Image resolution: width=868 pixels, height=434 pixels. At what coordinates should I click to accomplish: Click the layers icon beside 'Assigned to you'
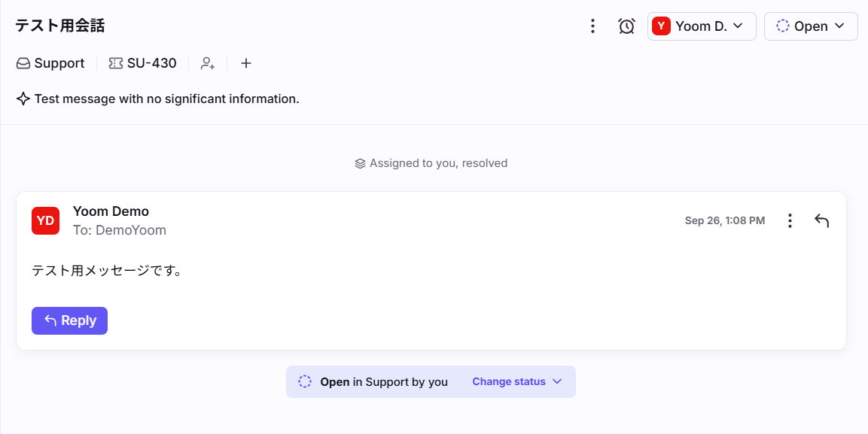click(x=360, y=163)
